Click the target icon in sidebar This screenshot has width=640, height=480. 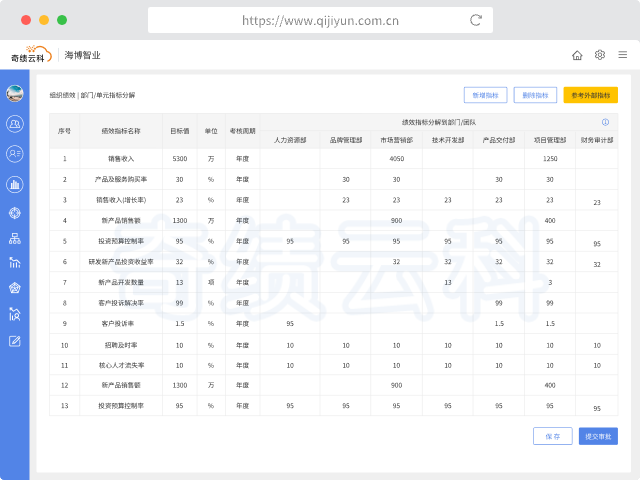coord(15,212)
